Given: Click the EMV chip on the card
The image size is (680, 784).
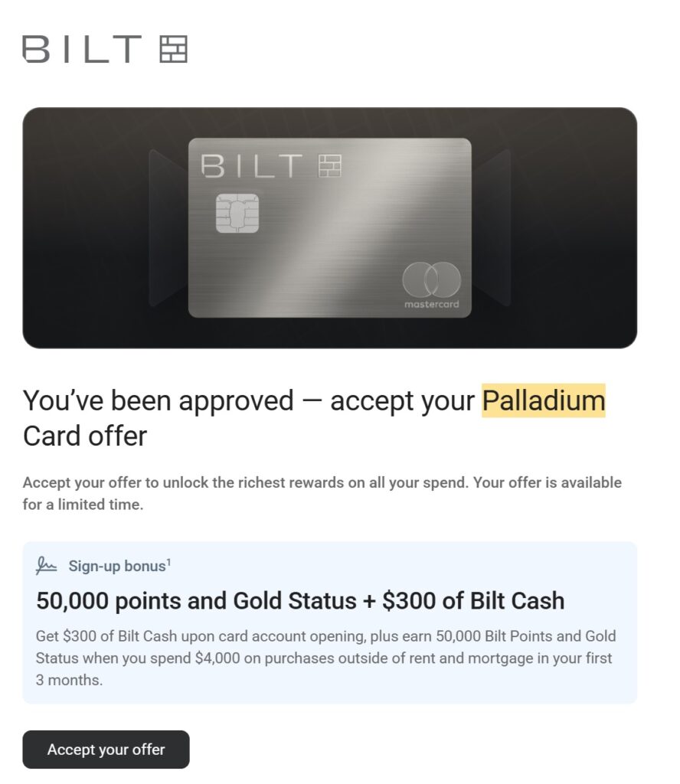Looking at the screenshot, I should tap(237, 212).
